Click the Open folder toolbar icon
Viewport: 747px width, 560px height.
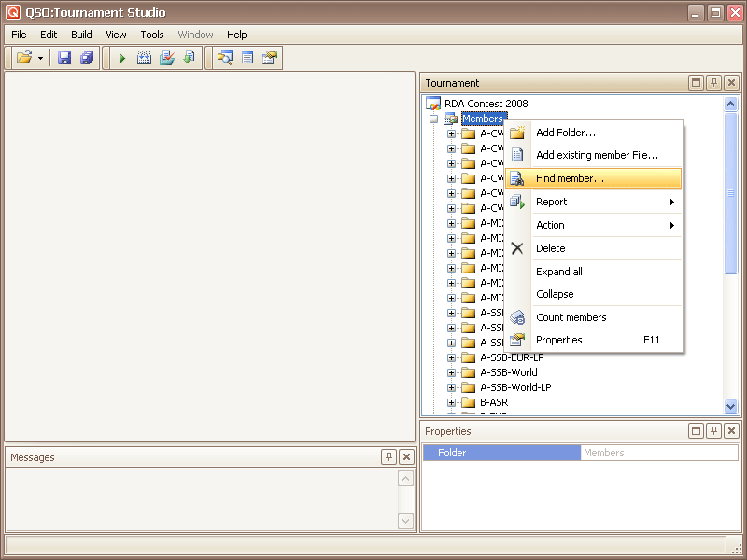24,58
